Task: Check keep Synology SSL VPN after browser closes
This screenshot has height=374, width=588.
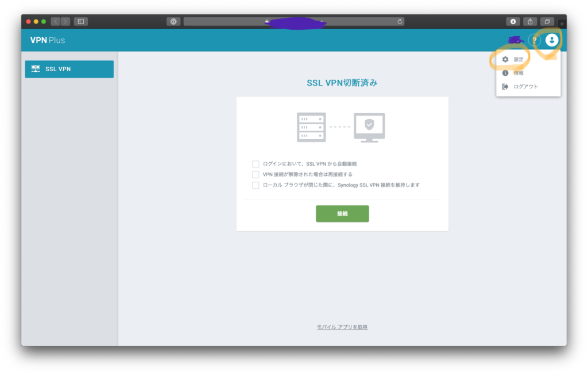Action: (x=256, y=185)
